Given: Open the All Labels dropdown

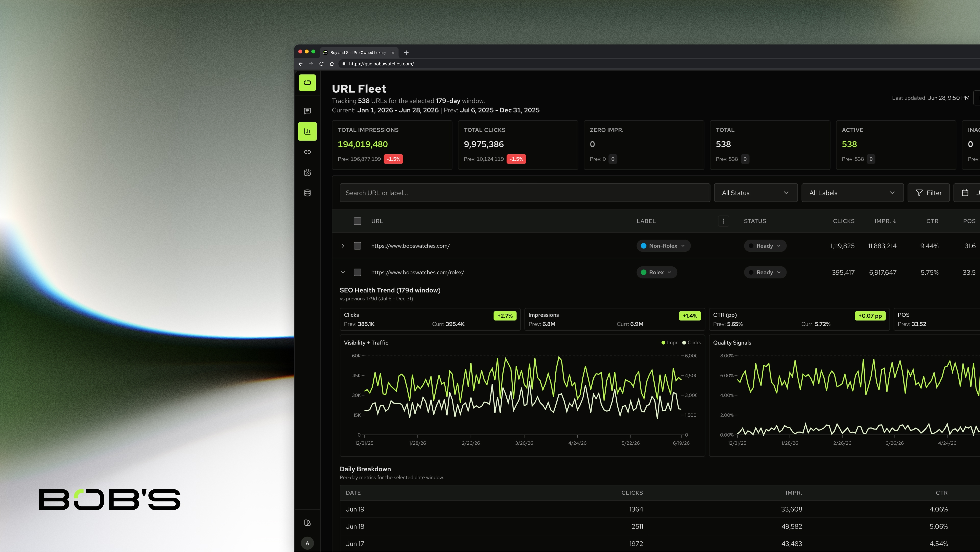Looking at the screenshot, I should [x=852, y=193].
